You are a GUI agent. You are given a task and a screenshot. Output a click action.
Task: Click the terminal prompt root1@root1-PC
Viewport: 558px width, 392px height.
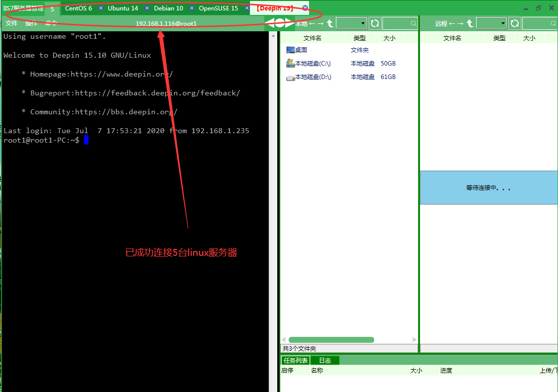click(x=41, y=140)
